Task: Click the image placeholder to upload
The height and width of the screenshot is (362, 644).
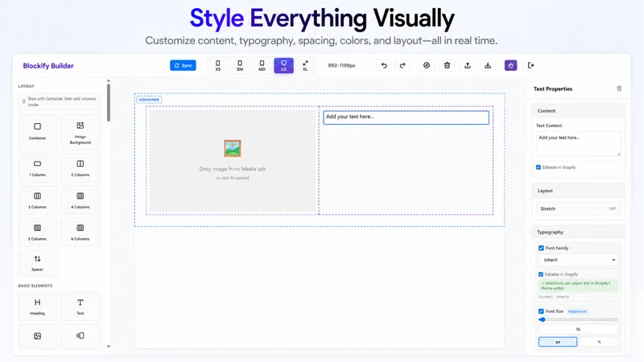Action: click(x=233, y=160)
